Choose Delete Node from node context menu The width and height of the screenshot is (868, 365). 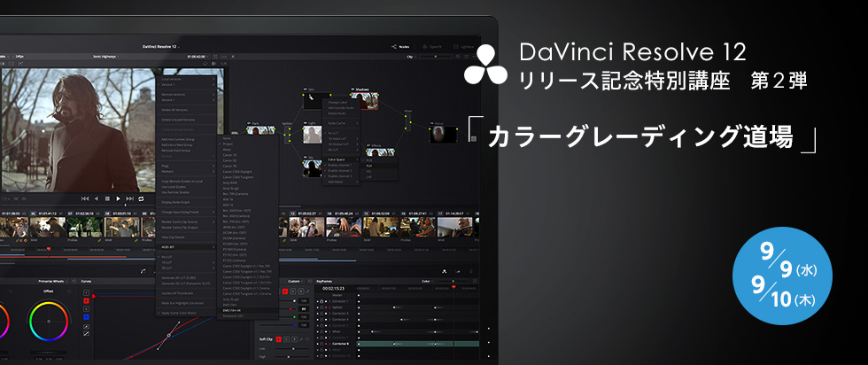click(x=337, y=113)
